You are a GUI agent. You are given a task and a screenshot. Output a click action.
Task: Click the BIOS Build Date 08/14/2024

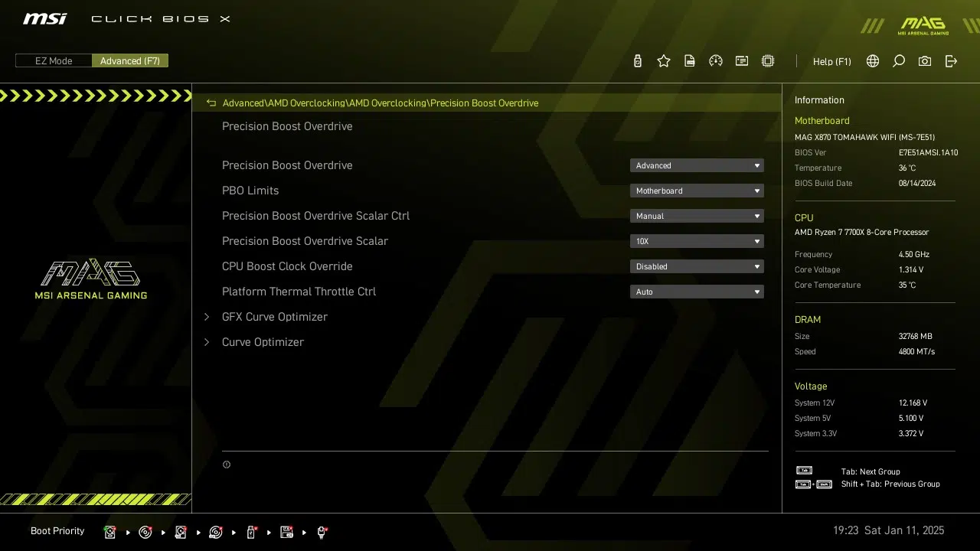pyautogui.click(x=917, y=184)
